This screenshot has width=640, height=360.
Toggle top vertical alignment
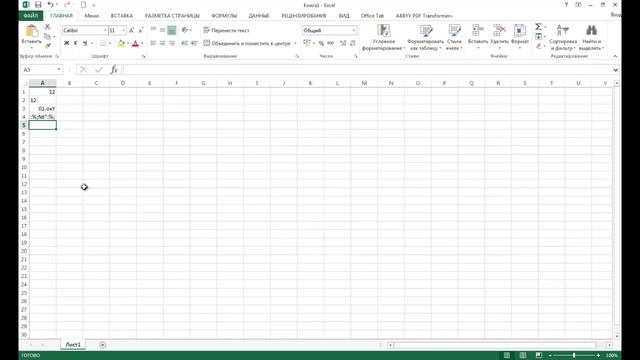[x=153, y=30]
